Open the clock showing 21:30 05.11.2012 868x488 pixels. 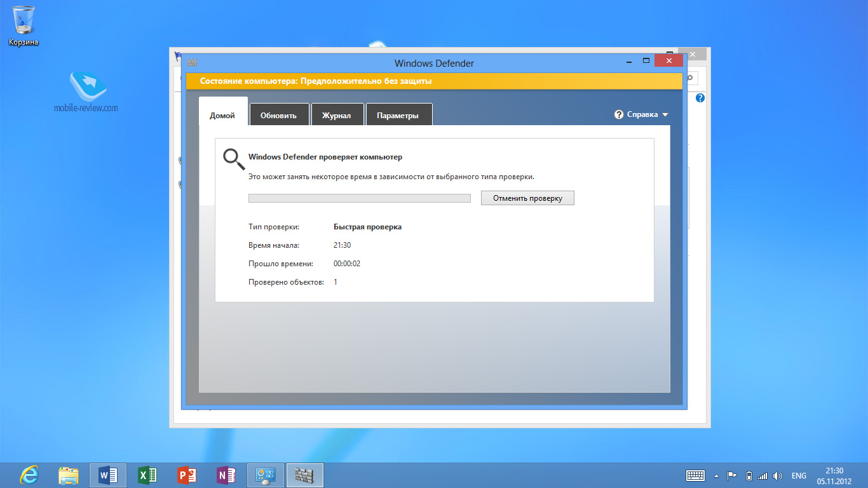click(x=834, y=475)
